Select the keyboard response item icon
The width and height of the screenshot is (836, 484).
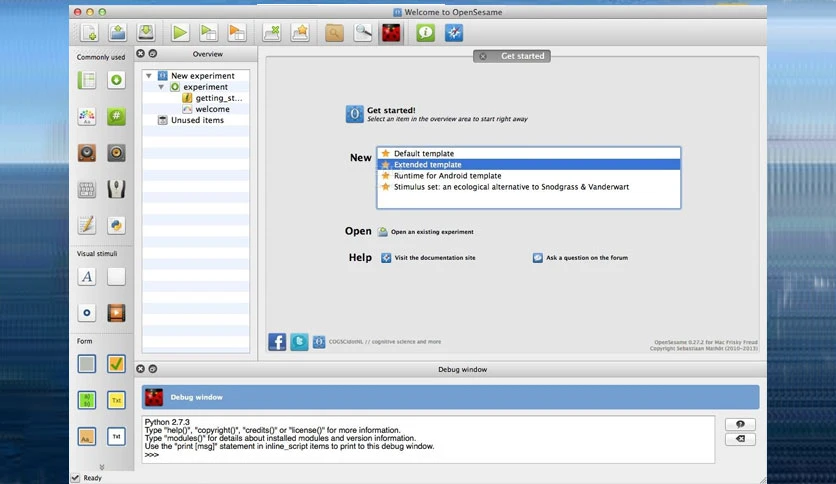tap(87, 189)
